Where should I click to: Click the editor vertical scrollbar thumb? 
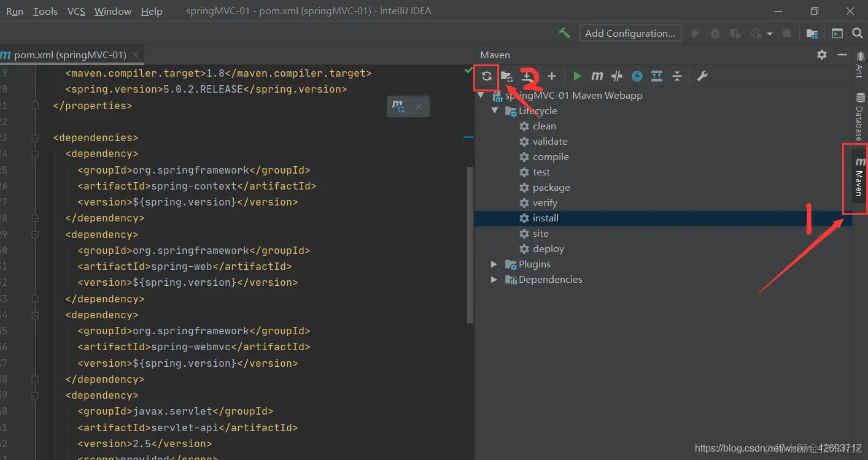(471, 244)
